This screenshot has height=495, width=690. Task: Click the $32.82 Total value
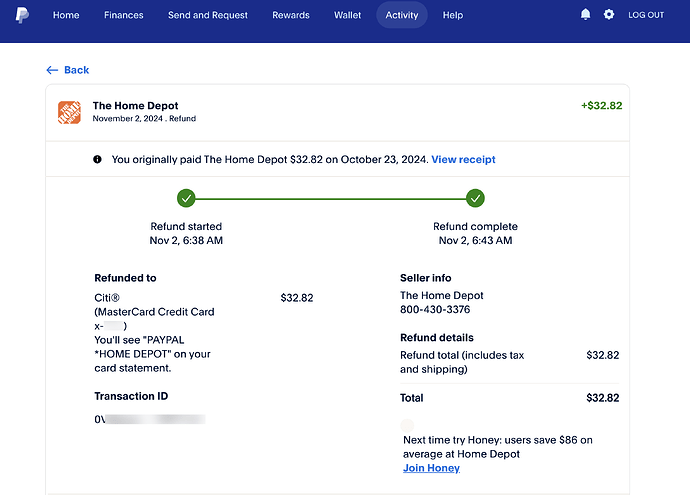pyautogui.click(x=602, y=398)
